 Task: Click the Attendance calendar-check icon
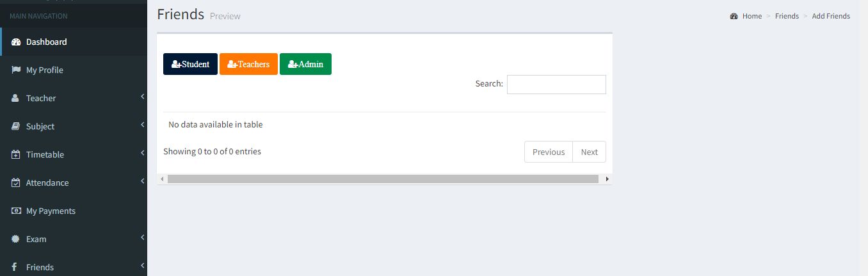[16, 183]
